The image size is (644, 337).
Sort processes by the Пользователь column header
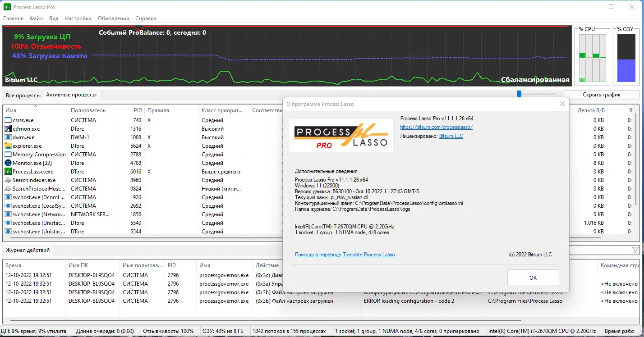coord(90,110)
